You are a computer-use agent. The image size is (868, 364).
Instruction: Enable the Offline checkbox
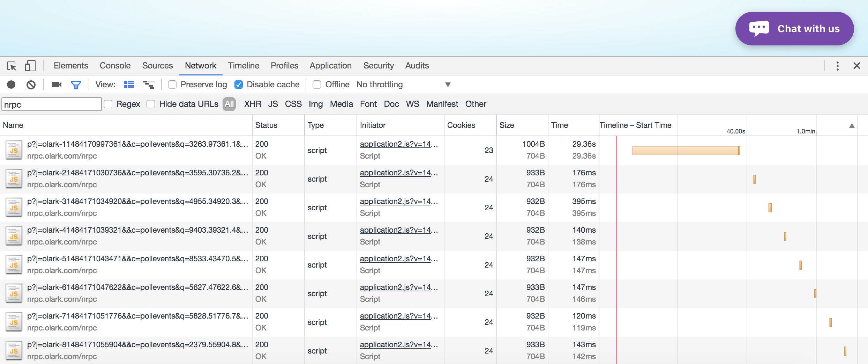tap(317, 85)
